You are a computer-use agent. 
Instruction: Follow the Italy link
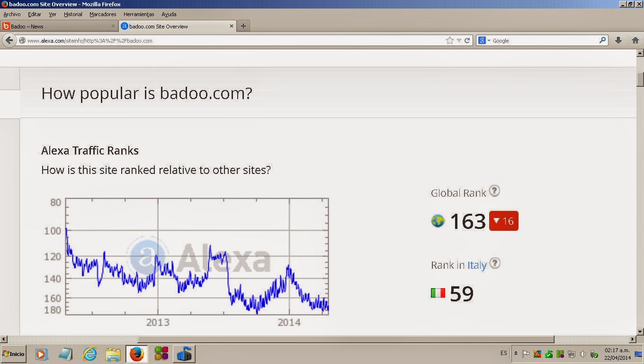(477, 265)
